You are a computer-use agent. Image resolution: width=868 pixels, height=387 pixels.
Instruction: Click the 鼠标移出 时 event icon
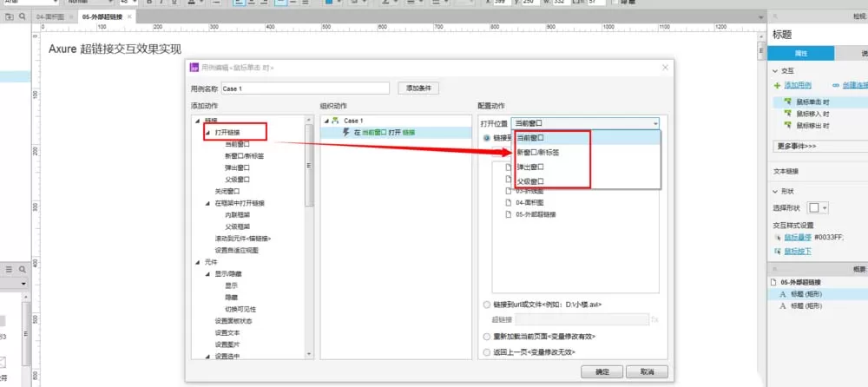click(x=788, y=126)
